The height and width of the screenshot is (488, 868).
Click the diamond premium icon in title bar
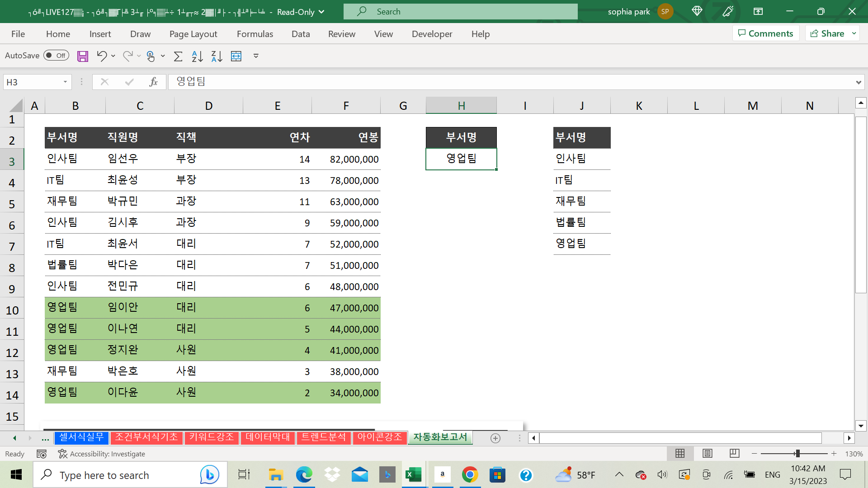[697, 11]
